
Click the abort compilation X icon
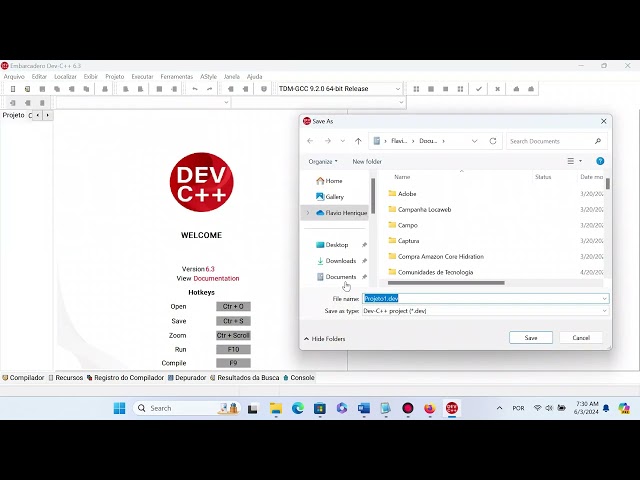[x=497, y=89]
